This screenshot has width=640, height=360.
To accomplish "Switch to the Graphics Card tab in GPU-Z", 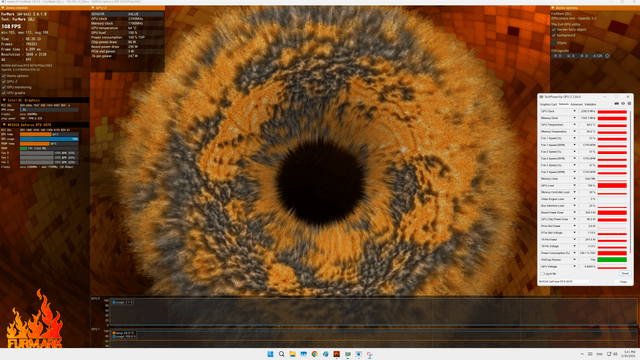I will (548, 104).
